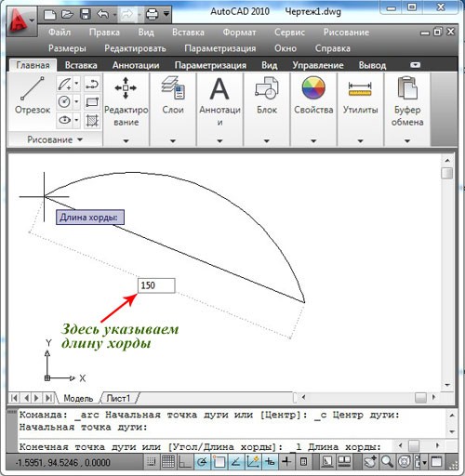Toggle Lineweight display in status bar

click(286, 462)
